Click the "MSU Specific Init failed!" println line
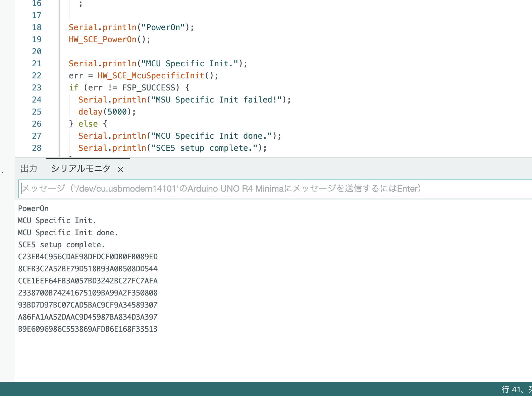The width and height of the screenshot is (532, 396). (185, 100)
